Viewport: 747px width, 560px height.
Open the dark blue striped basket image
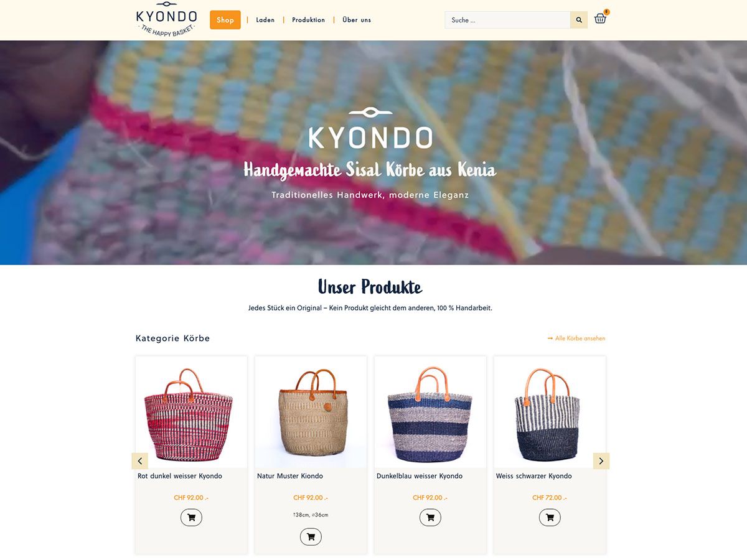(430, 412)
